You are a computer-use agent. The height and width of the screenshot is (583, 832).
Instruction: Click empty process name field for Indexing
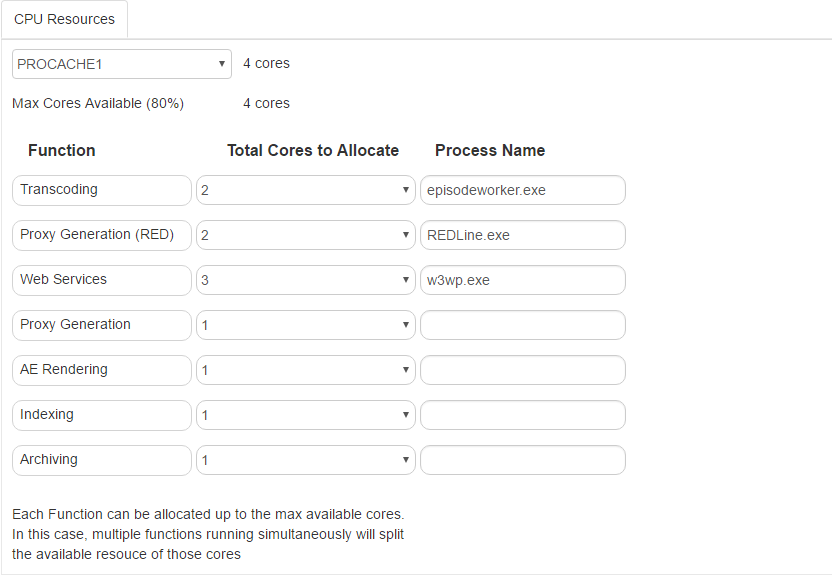tap(523, 415)
